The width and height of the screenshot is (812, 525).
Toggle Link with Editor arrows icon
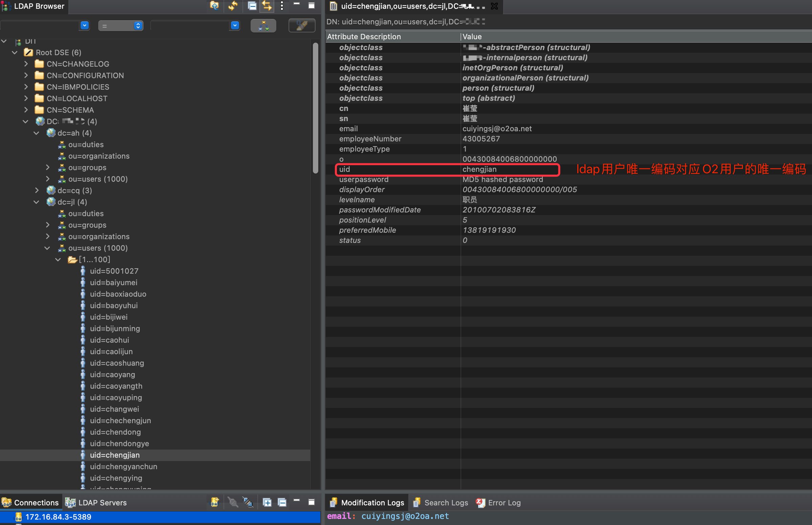[267, 6]
